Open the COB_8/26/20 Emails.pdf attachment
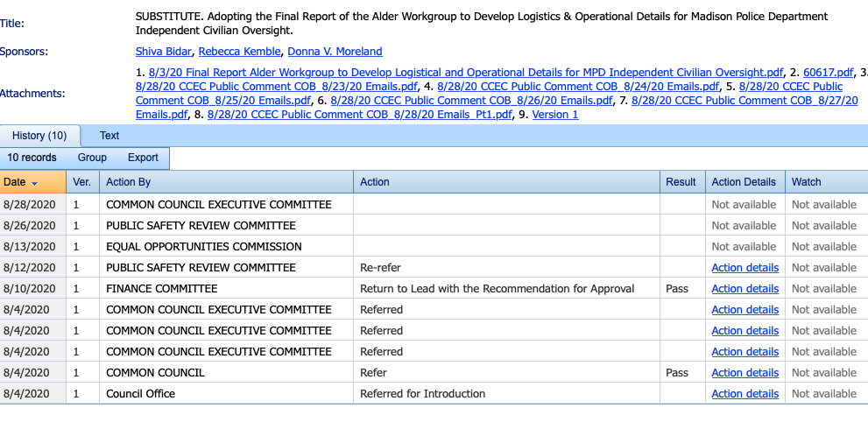 [471, 101]
